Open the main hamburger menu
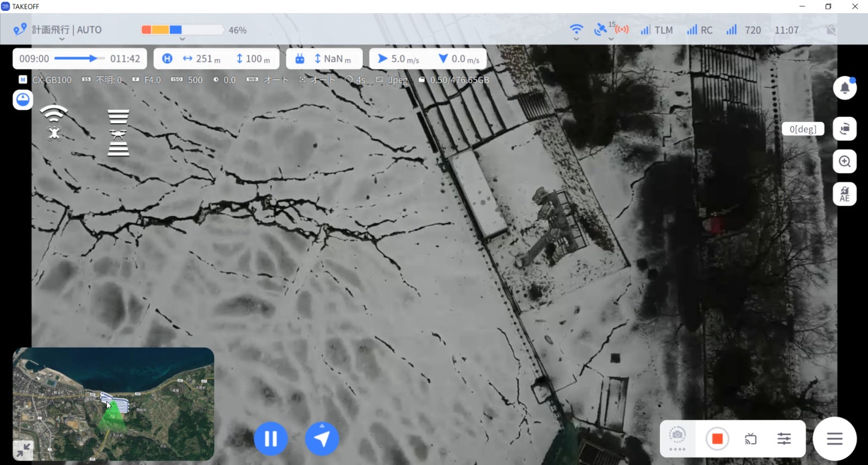This screenshot has width=868, height=465. (834, 439)
